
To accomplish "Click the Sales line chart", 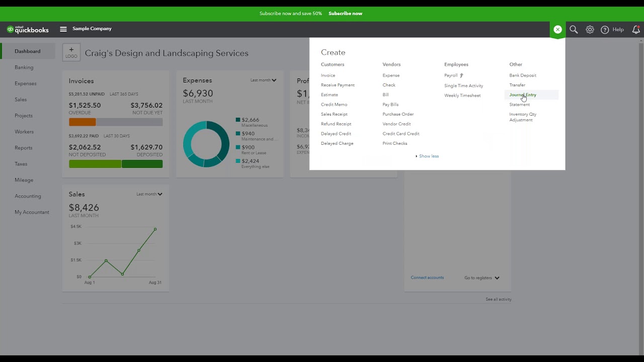I will pos(122,253).
